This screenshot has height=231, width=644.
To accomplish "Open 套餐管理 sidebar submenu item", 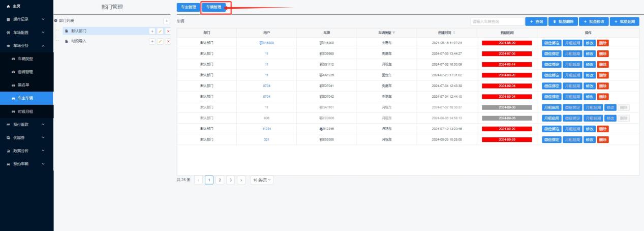I will [x=26, y=72].
